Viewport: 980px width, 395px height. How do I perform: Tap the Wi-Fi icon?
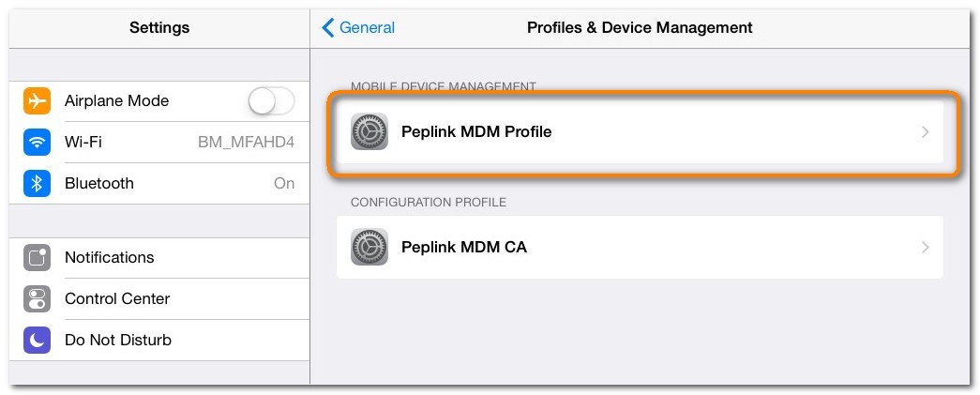click(x=37, y=143)
